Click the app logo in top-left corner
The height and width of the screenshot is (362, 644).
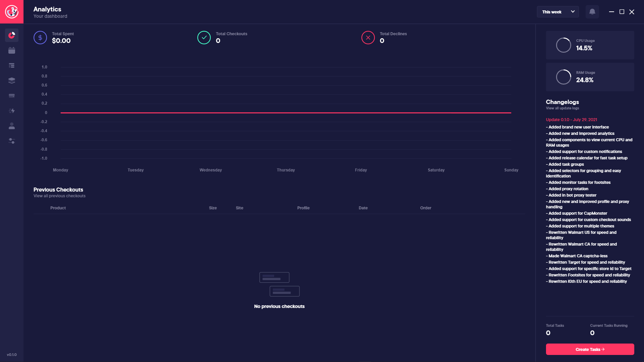tap(12, 12)
